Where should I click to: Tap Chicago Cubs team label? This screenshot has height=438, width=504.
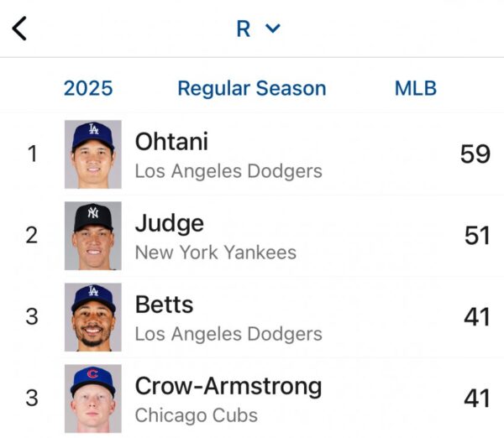[196, 415]
